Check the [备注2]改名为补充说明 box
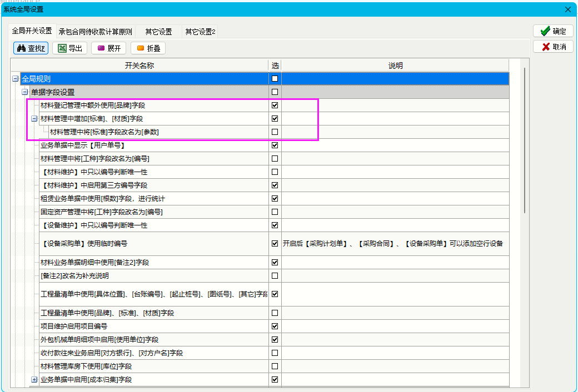578x392 pixels. coord(275,276)
